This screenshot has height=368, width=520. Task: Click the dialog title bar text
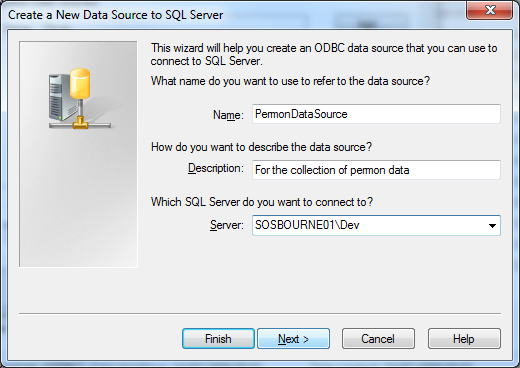click(115, 15)
